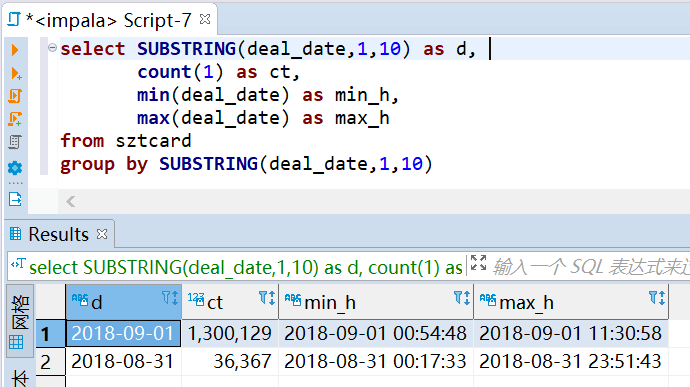The width and height of the screenshot is (690, 387).
Task: Click the ct cell 36,367
Action: click(230, 362)
